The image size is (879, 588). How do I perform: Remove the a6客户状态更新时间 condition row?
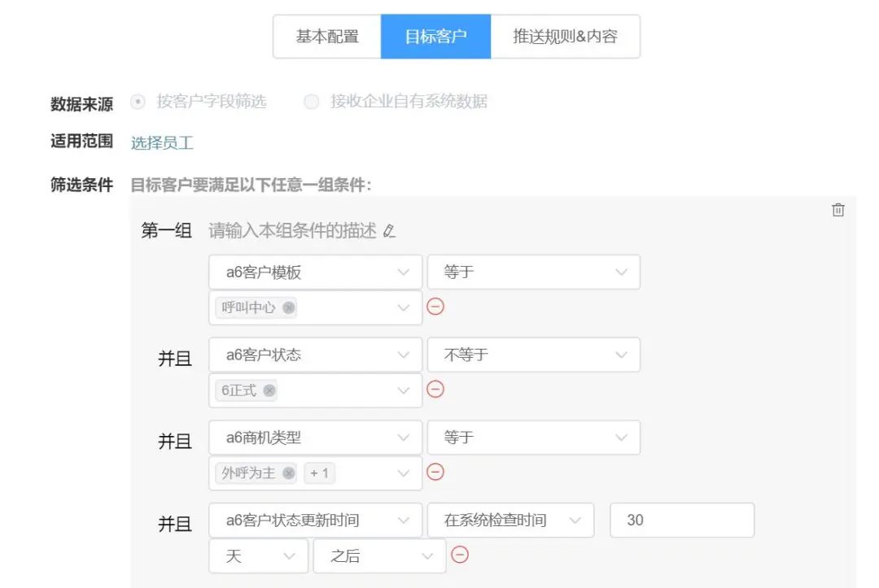click(x=460, y=555)
